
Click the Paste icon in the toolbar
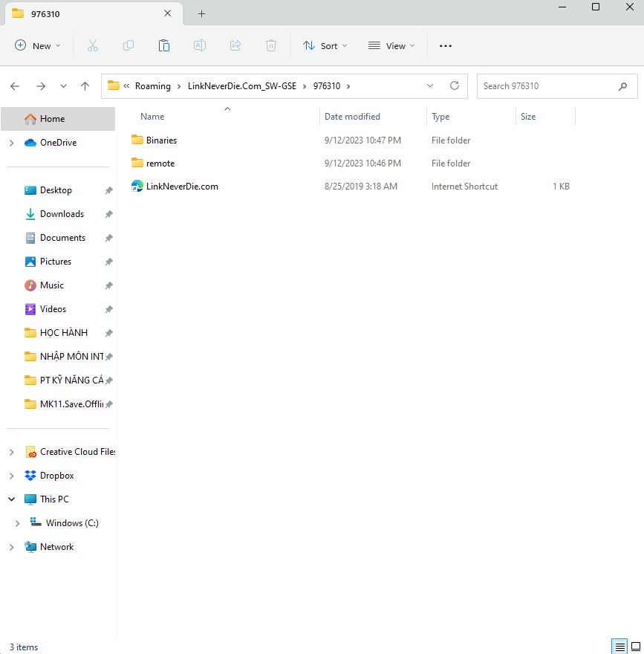[x=163, y=45]
